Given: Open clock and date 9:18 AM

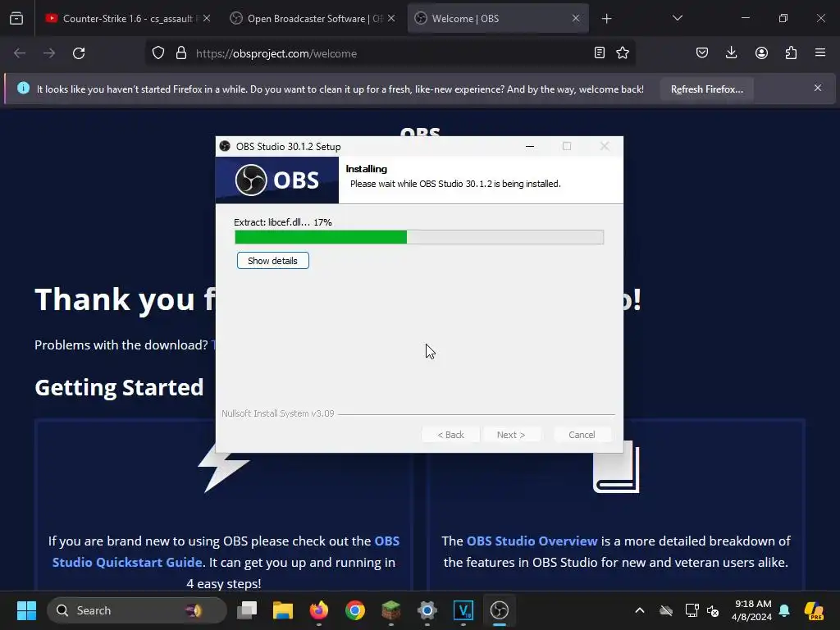Looking at the screenshot, I should tap(752, 610).
